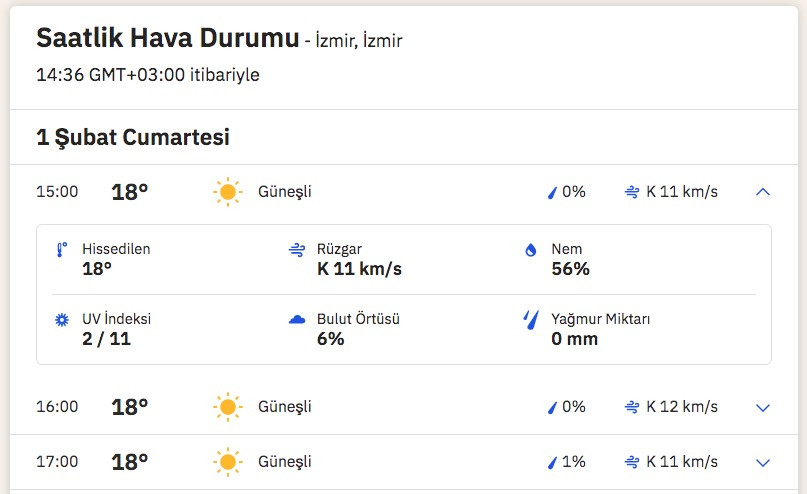Click the wind icon beside Rüzgar detail

pyautogui.click(x=296, y=250)
